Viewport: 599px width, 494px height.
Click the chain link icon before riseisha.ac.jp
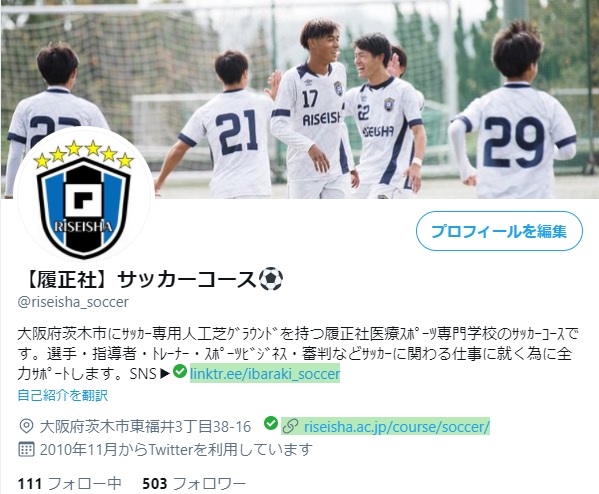[x=291, y=426]
